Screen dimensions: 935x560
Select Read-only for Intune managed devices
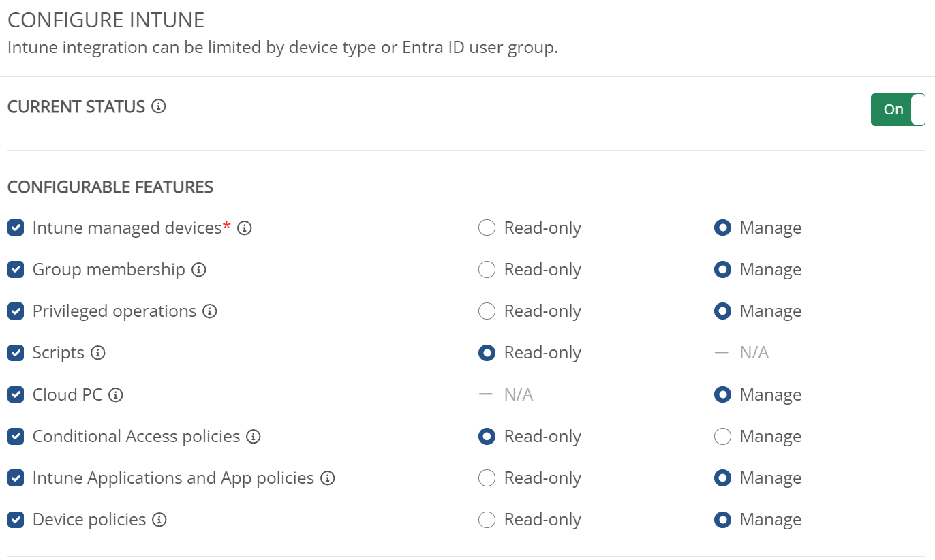click(x=487, y=228)
